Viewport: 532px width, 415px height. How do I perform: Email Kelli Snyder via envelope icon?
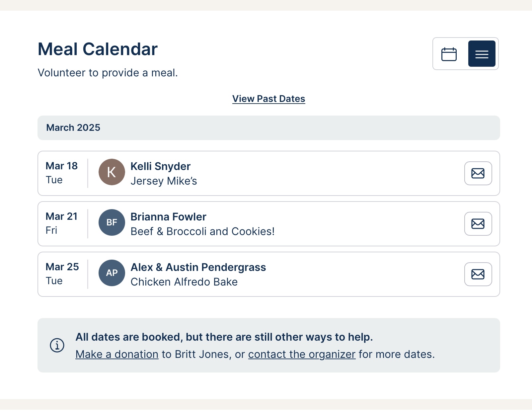coord(478,173)
